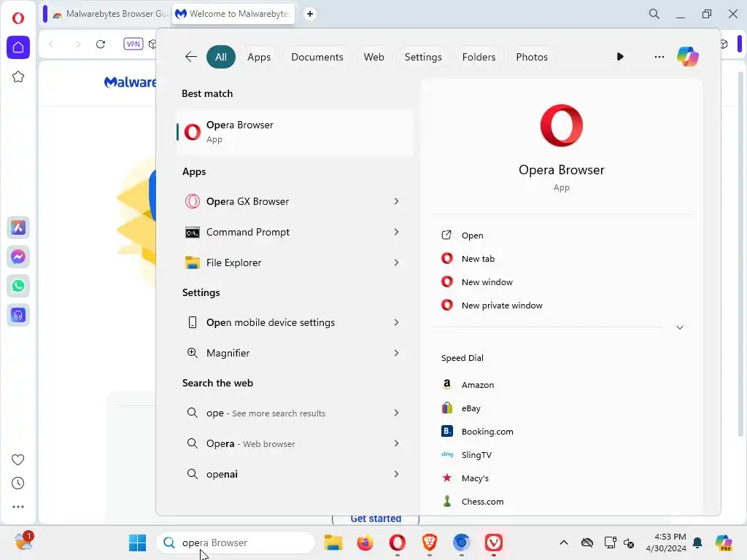
Task: Click the Opera logo menu icon
Action: (x=18, y=18)
